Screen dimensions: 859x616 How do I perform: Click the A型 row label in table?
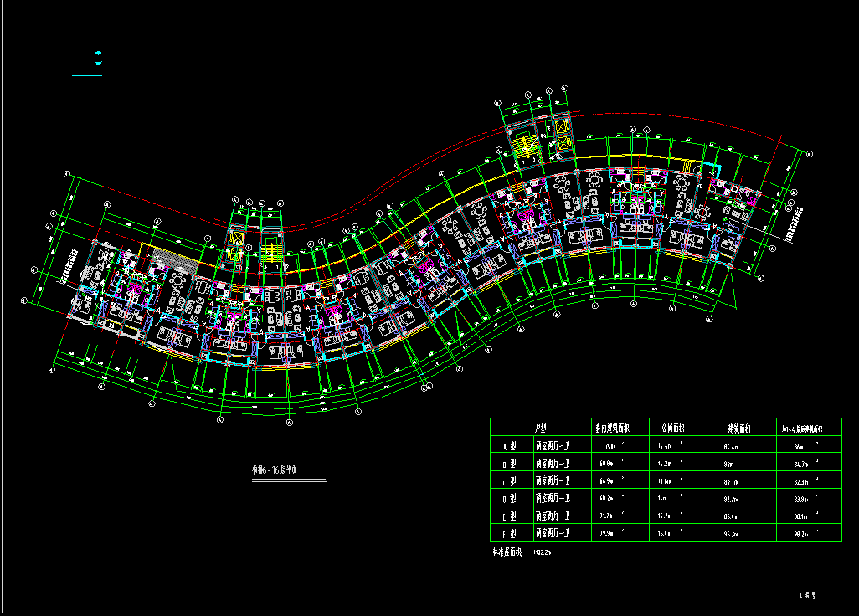coord(508,446)
